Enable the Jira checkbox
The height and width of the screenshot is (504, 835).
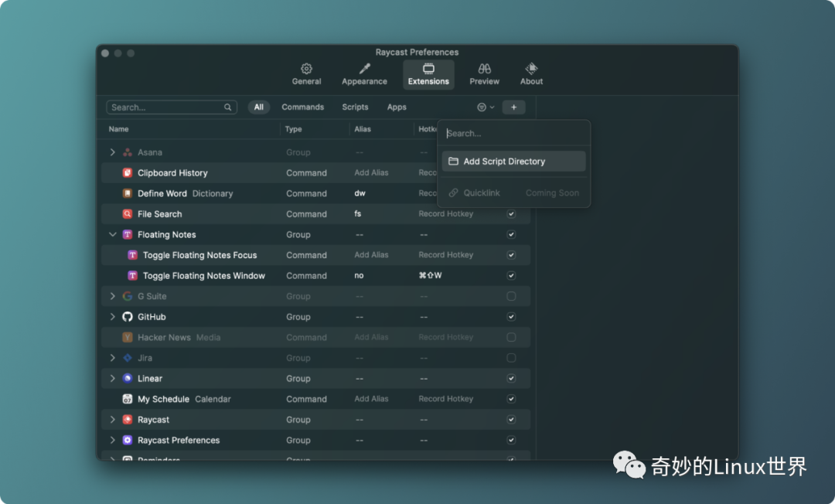tap(511, 358)
